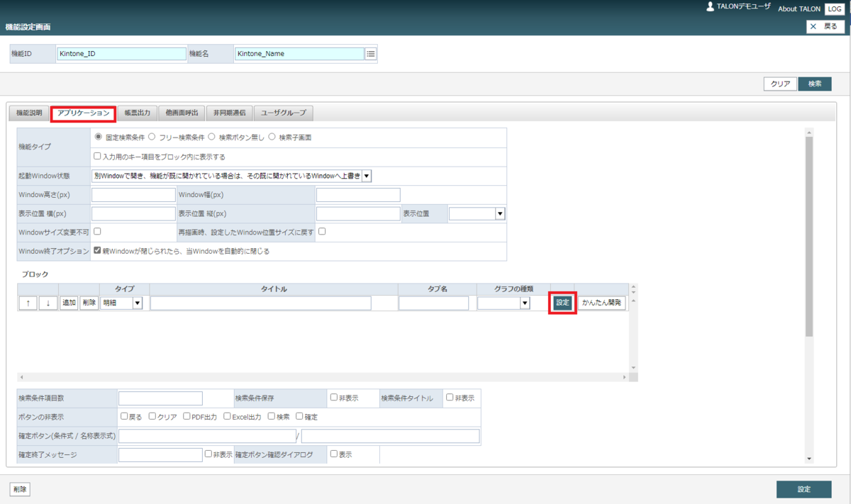Check 非表示 for 検索条件タイトル
Viewport: 851px width, 504px height.
pyautogui.click(x=450, y=398)
